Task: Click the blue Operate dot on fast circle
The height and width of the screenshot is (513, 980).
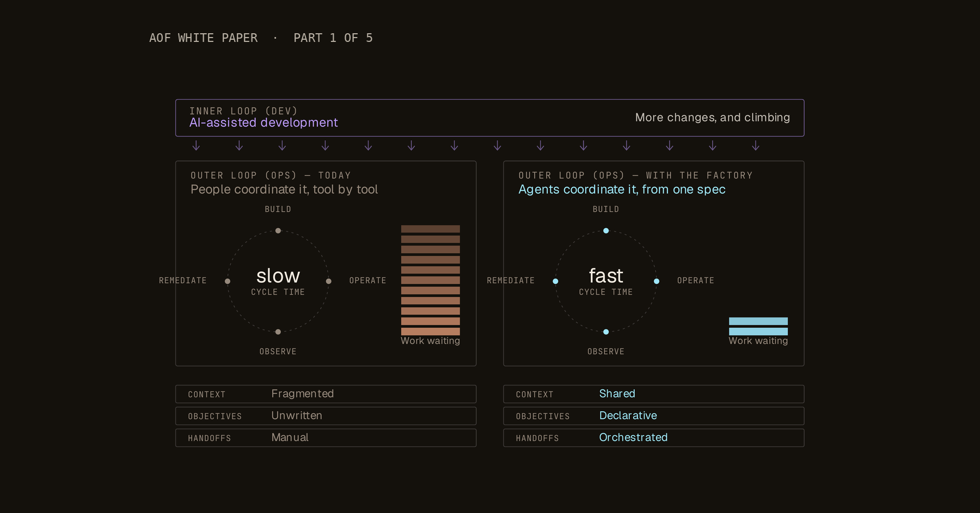Action: (657, 282)
